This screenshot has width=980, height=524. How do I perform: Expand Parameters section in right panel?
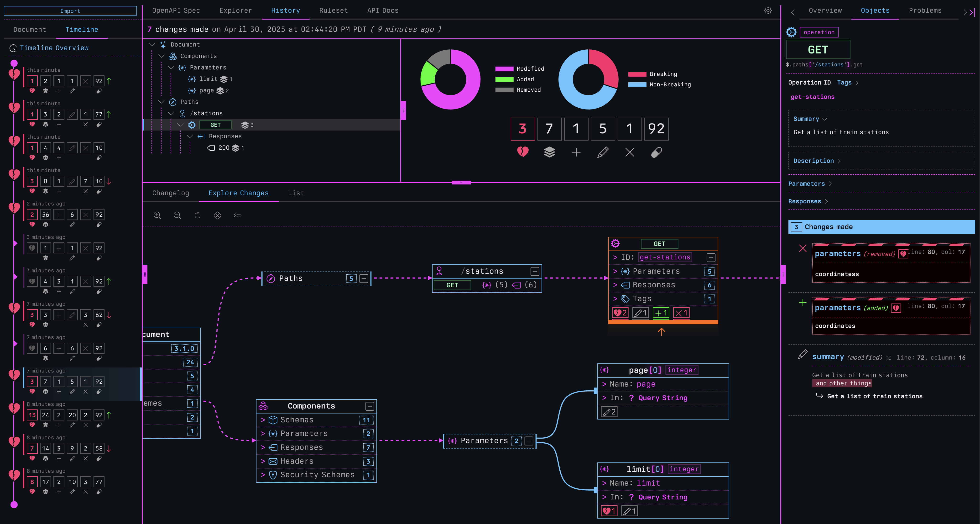coord(810,184)
